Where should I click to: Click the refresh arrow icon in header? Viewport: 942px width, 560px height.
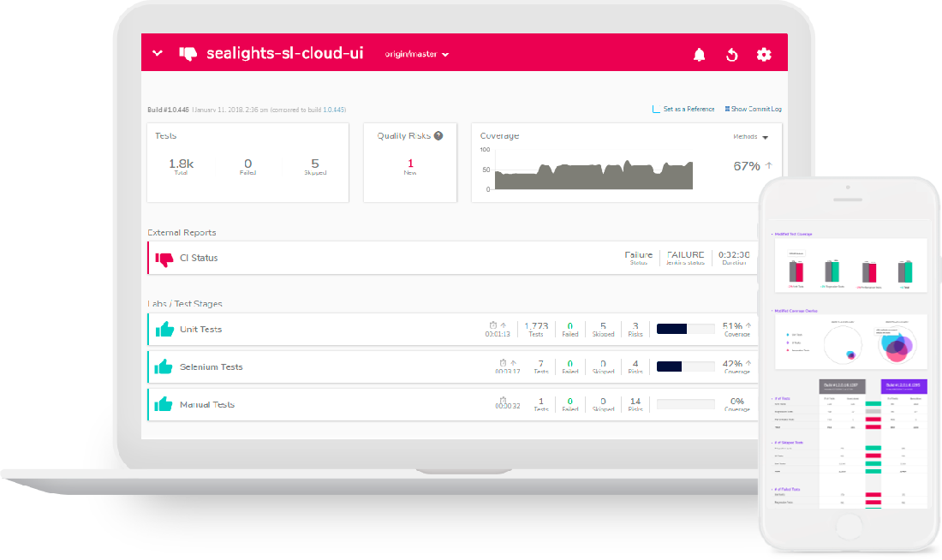point(731,55)
